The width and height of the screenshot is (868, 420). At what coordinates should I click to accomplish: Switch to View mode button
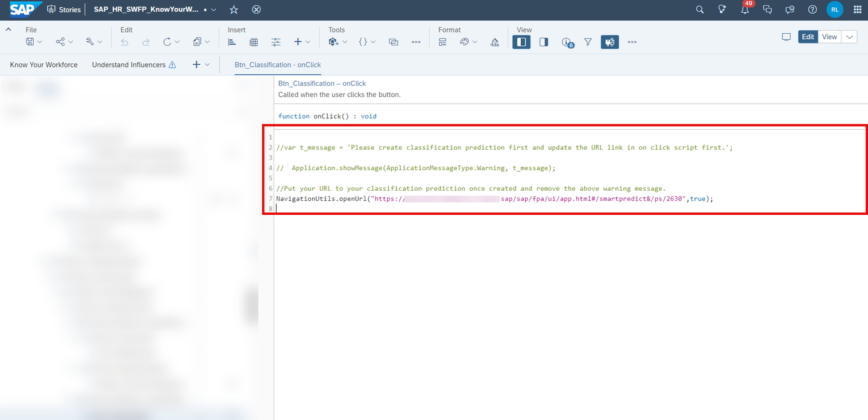(x=829, y=37)
